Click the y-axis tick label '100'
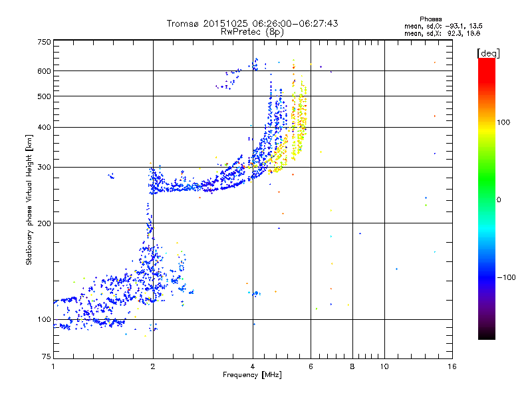Image resolution: width=532 pixels, height=399 pixels. [44, 319]
